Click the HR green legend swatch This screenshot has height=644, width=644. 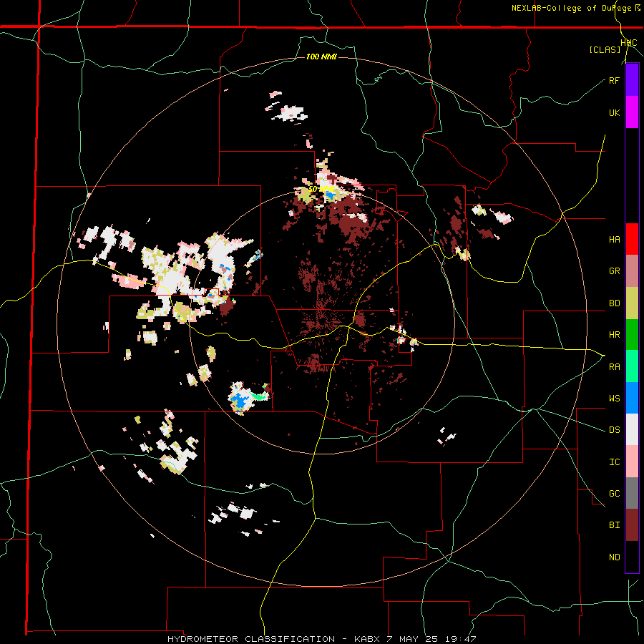tap(632, 335)
